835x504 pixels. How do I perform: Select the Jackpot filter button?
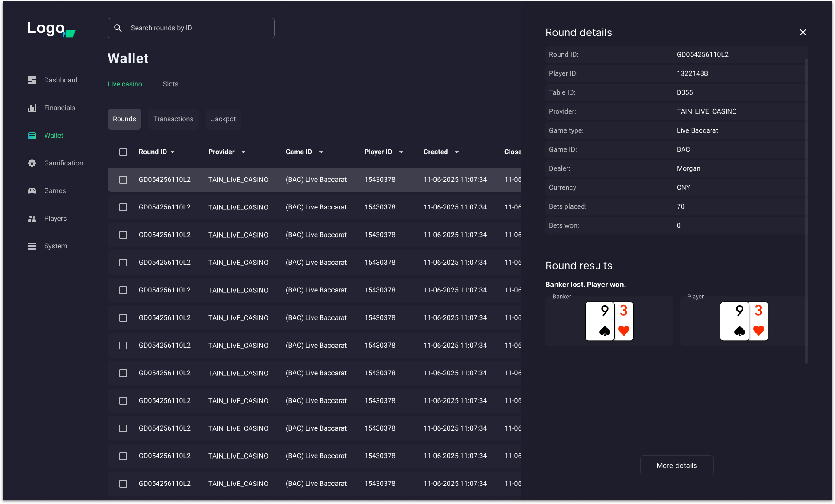coord(223,119)
